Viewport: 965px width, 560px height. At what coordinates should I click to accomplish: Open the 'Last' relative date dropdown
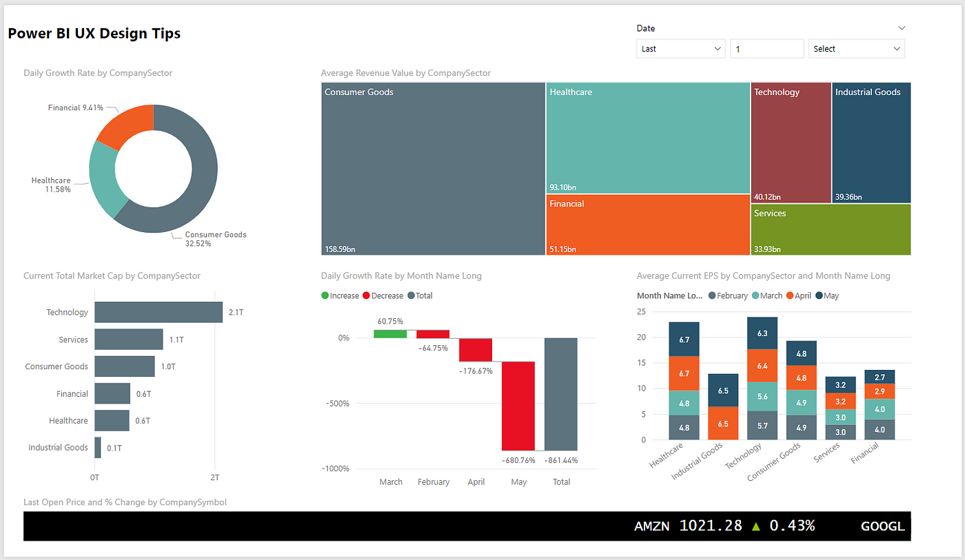[x=680, y=49]
